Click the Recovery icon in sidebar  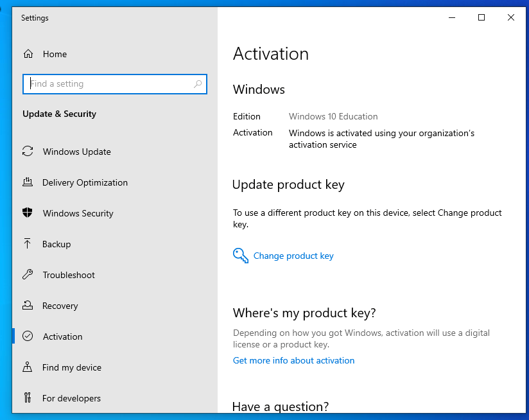tap(28, 305)
